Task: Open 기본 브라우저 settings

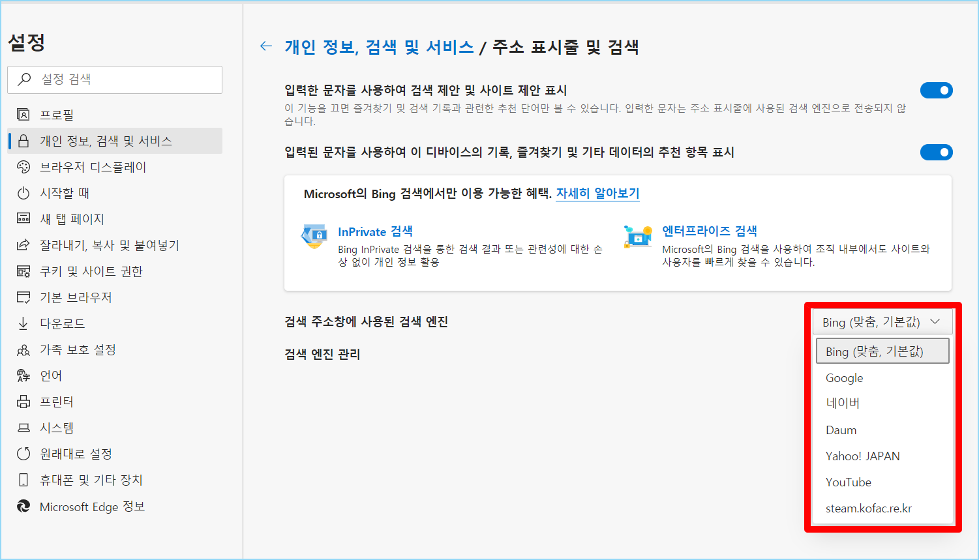Action: click(x=115, y=297)
